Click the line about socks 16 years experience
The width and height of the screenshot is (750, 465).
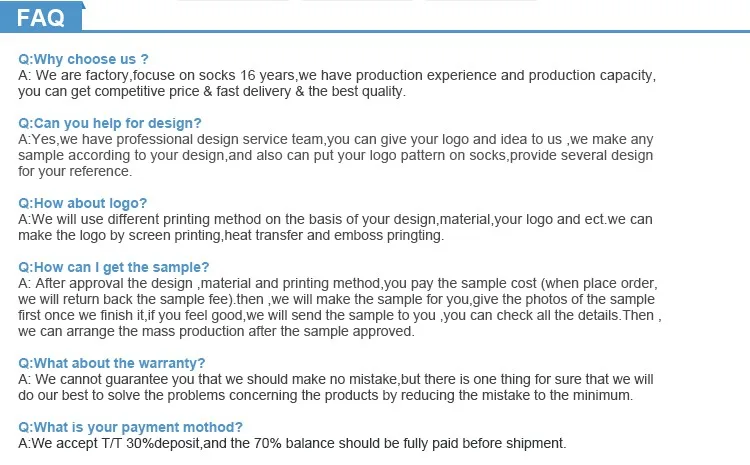tap(337, 76)
